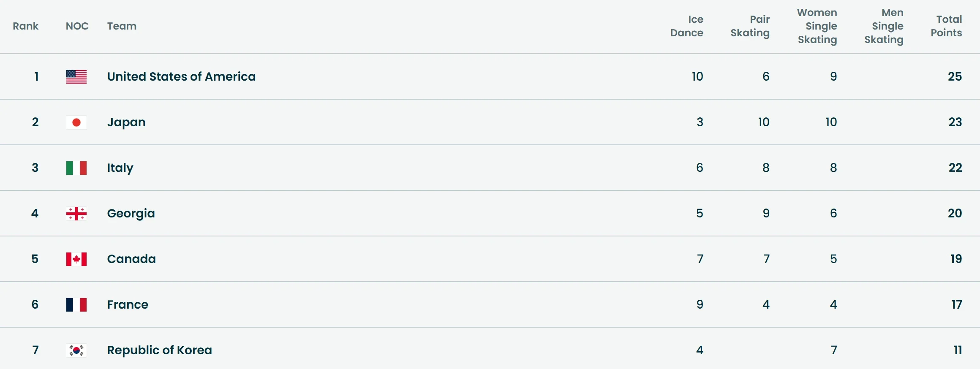Click the France flag icon
Screen dimensions: 980x369
[x=76, y=304]
